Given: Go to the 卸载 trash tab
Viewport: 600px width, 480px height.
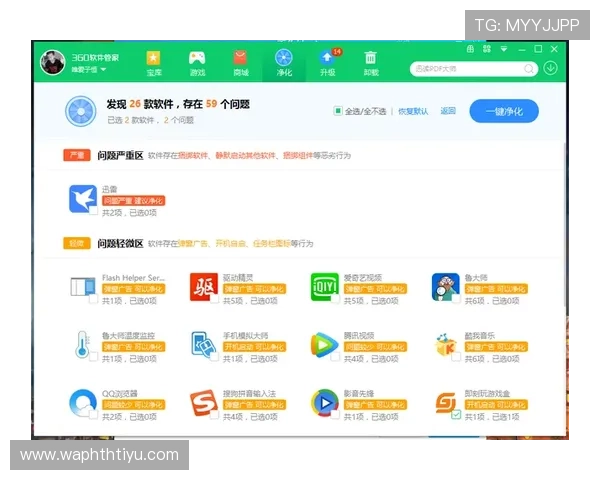Looking at the screenshot, I should click(x=371, y=63).
